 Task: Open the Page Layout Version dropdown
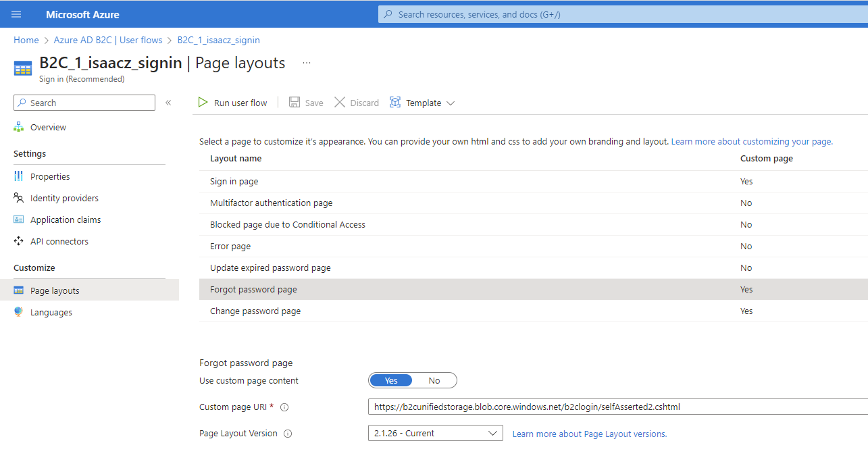click(435, 433)
